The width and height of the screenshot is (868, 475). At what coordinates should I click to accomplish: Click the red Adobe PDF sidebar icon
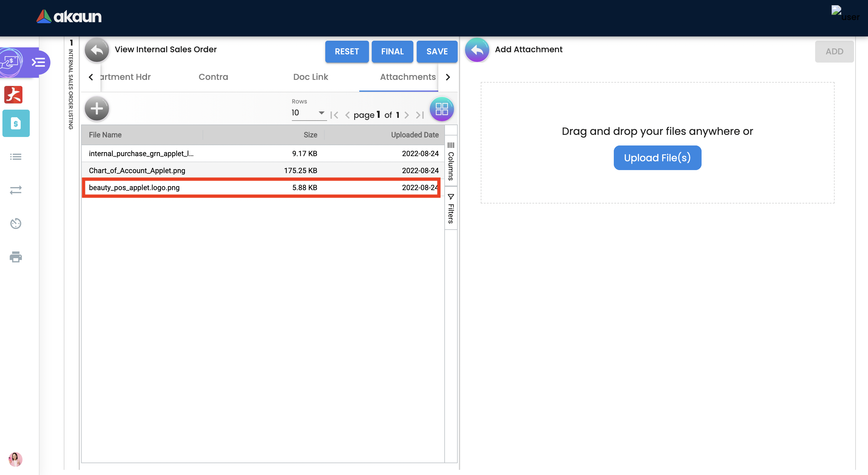point(13,95)
